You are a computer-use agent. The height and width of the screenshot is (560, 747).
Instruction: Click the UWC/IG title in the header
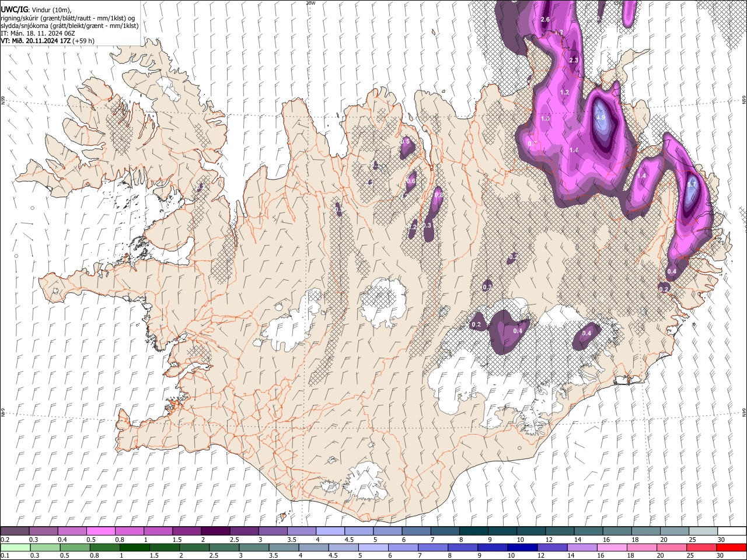coord(13,10)
